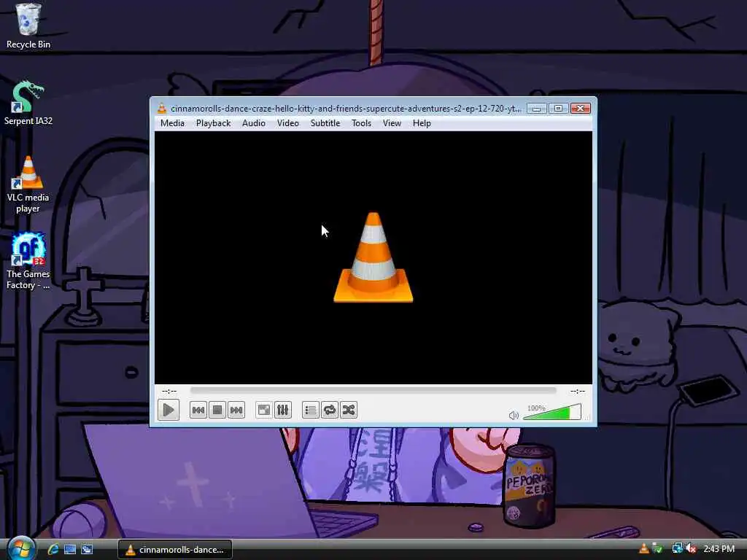Select the Serpent IA32 desktop shortcut
Screen dimensions: 747x560
pos(28,104)
